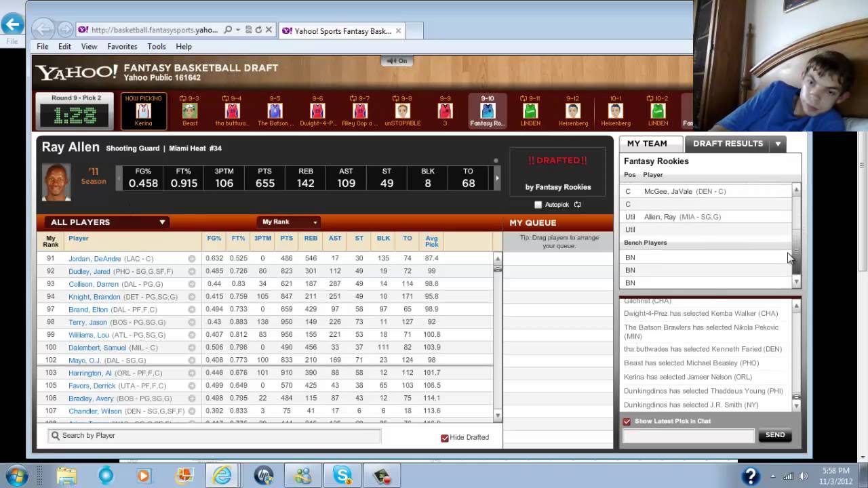
Task: Open Knight, Brandon player link
Action: (94, 297)
